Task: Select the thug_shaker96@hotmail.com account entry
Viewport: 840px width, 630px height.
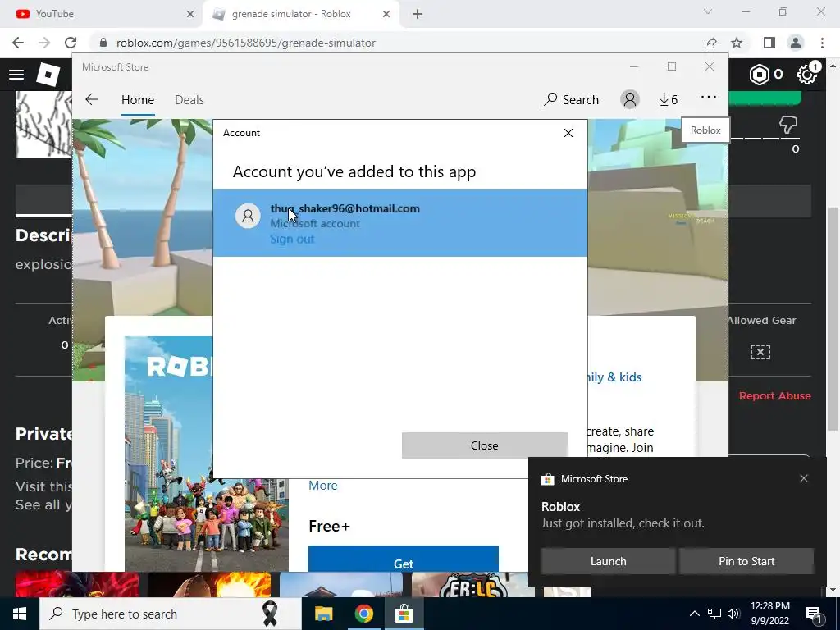Action: (400, 223)
